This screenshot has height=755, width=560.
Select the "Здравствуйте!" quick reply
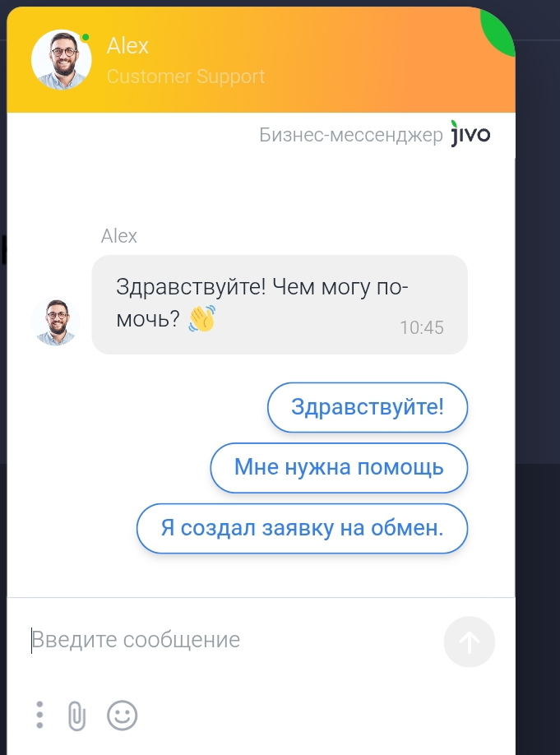[368, 407]
